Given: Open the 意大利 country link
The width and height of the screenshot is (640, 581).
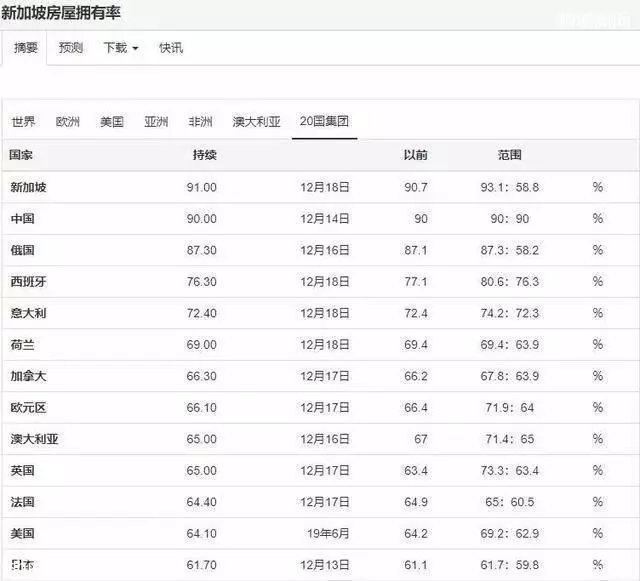Looking at the screenshot, I should tap(29, 313).
